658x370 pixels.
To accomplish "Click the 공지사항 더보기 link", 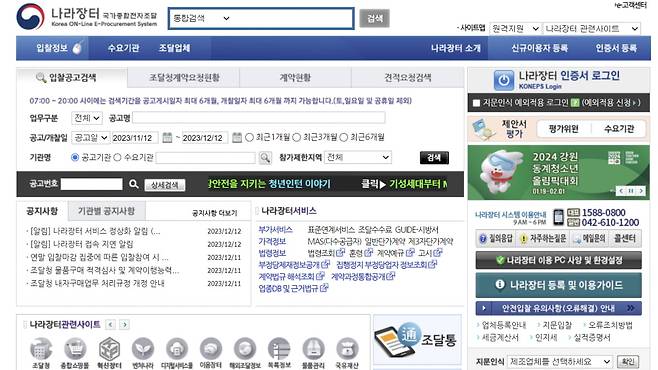I will [214, 213].
